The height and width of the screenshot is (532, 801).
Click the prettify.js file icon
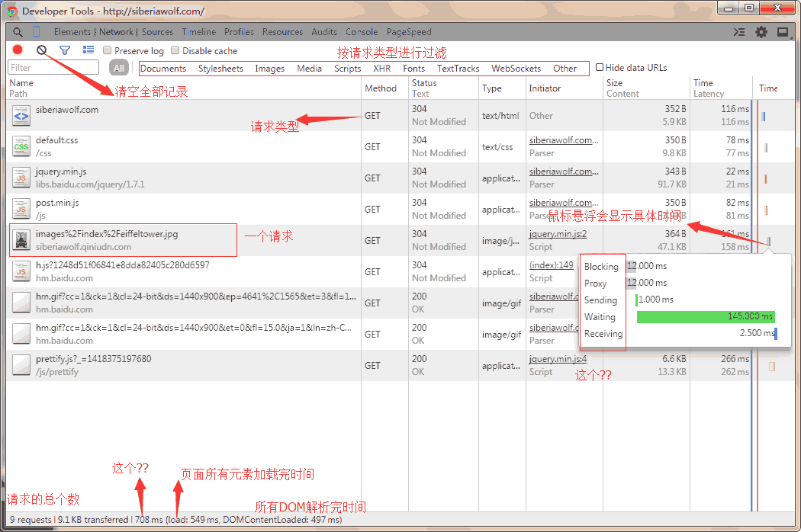click(x=21, y=365)
